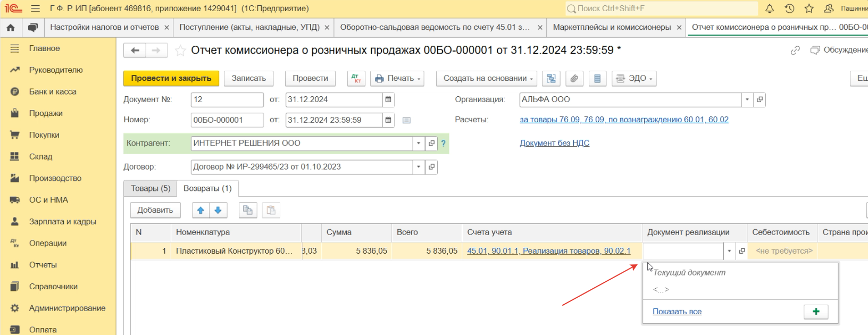Screen dimensions: 868x335
Task: Click green plus to create document
Action: 816,312
